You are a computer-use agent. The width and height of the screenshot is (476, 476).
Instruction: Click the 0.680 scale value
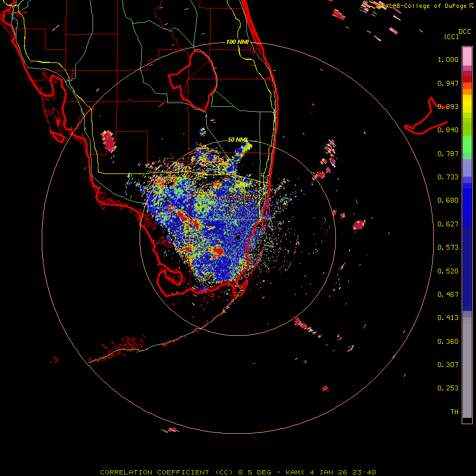448,200
